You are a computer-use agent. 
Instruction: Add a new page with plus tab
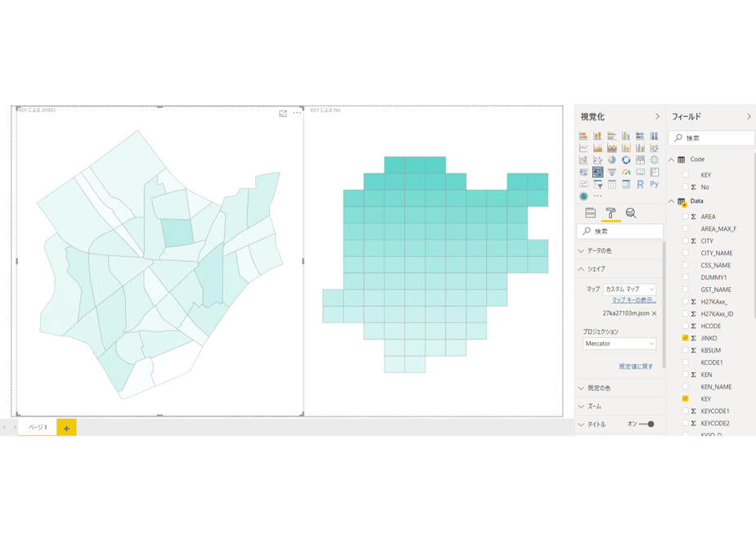pos(66,428)
